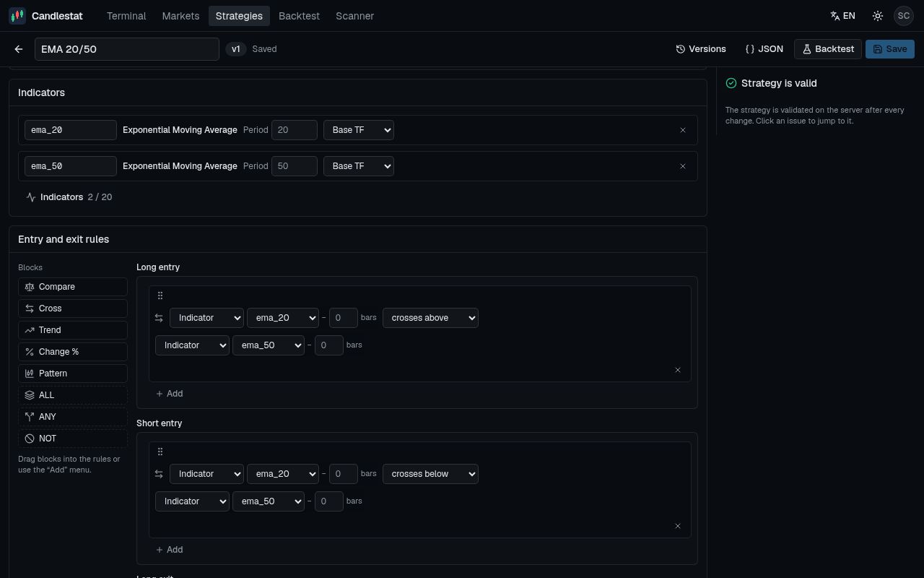Remove the ema_20 indicator row
Image resolution: width=924 pixels, height=578 pixels.
[683, 130]
